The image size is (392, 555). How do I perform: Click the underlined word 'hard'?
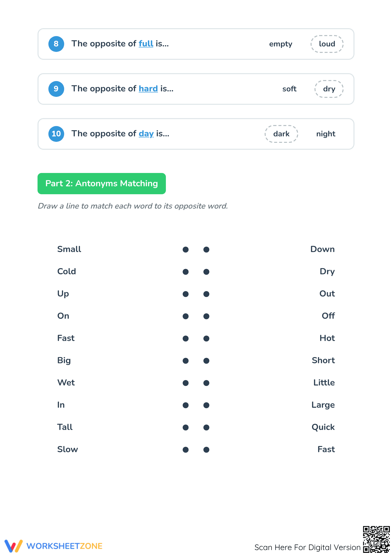tap(148, 89)
